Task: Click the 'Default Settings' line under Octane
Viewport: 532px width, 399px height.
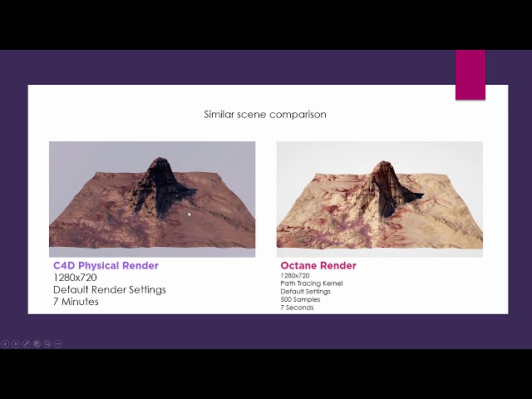Action: 305,292
